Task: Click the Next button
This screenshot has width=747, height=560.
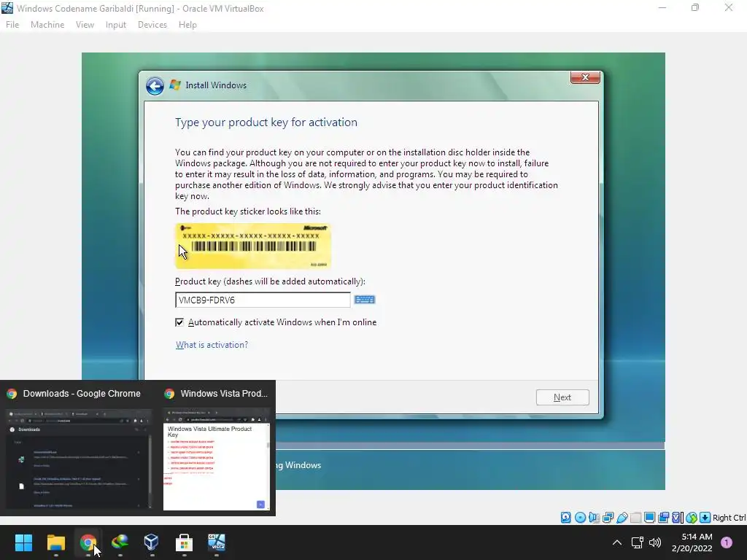Action: (x=562, y=397)
